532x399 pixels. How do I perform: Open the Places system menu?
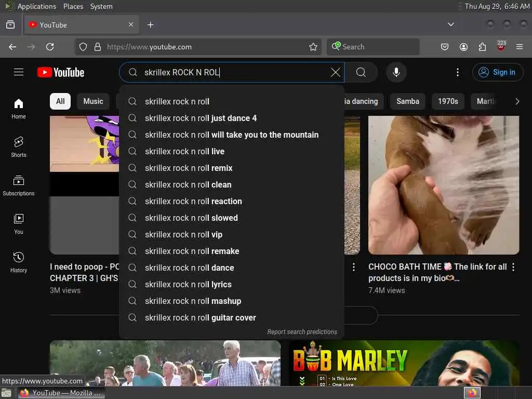click(73, 6)
